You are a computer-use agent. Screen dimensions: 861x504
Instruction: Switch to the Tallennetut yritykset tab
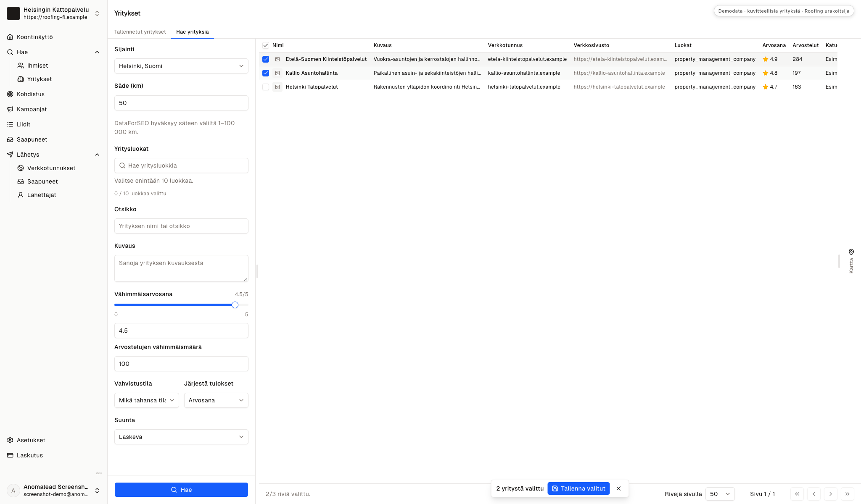[140, 32]
